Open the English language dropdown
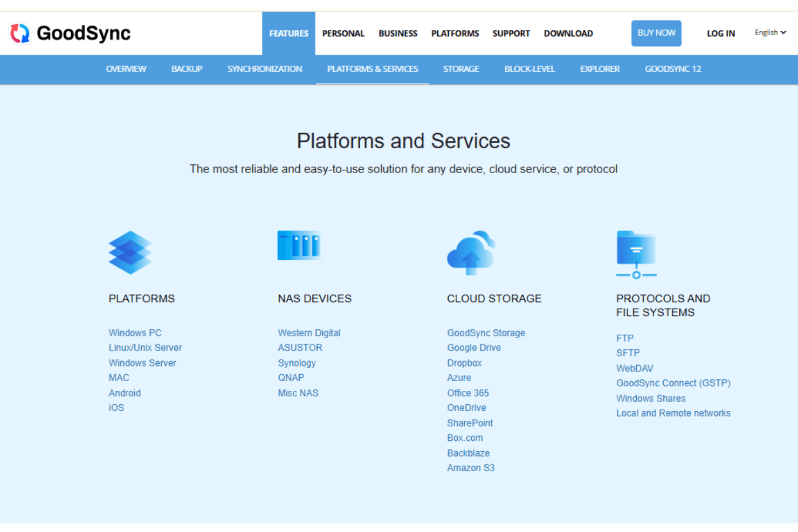Image resolution: width=798 pixels, height=532 pixels. point(770,32)
